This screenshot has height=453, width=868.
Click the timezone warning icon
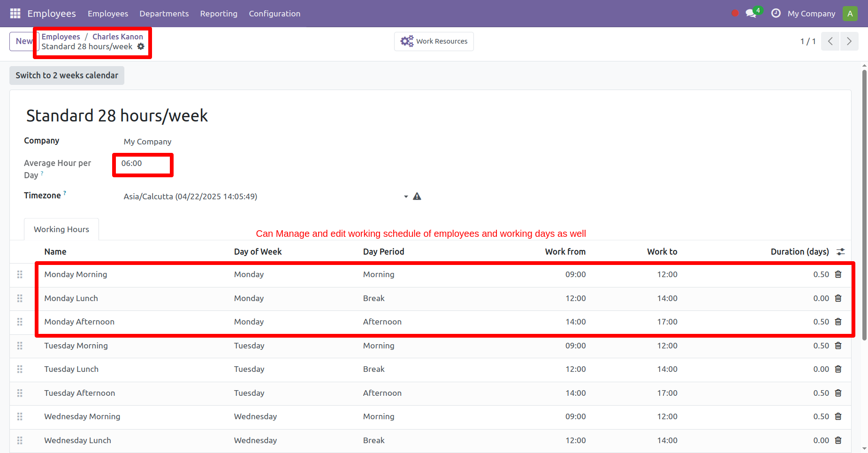(x=417, y=196)
